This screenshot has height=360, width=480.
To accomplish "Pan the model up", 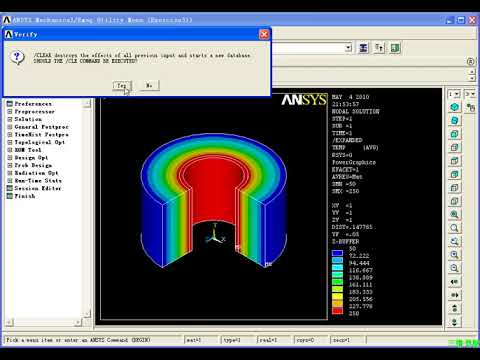I will click(454, 308).
